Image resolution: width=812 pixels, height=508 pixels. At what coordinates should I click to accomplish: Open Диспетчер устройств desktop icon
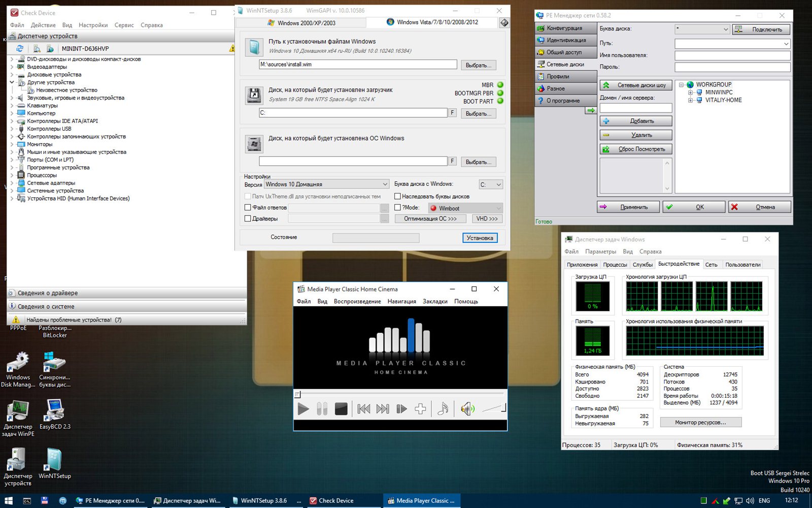(18, 467)
